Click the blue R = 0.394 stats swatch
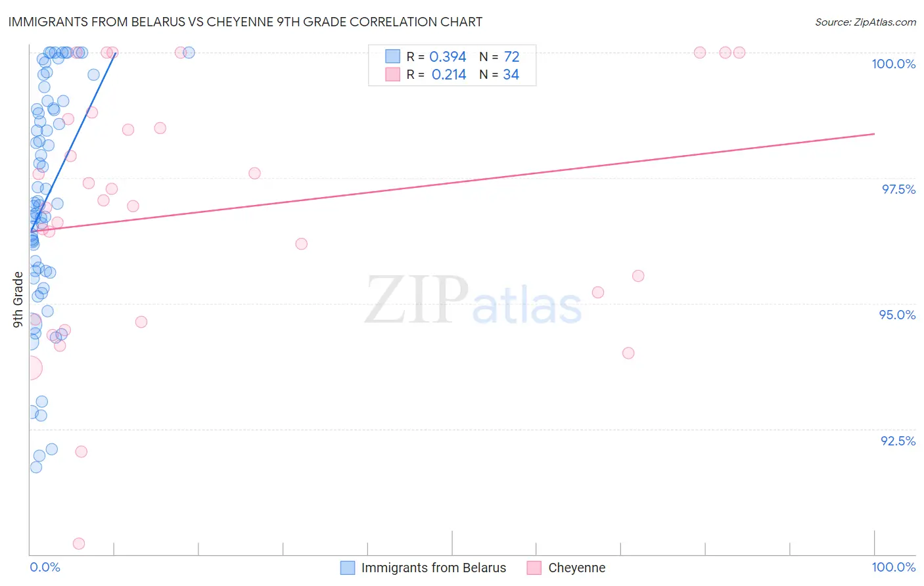This screenshot has width=924, height=586. 392,56
